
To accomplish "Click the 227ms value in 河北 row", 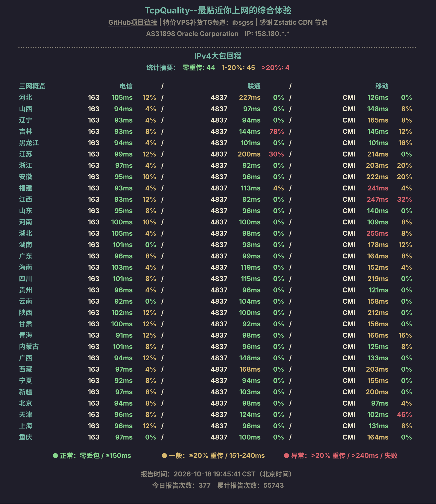I will coord(250,98).
